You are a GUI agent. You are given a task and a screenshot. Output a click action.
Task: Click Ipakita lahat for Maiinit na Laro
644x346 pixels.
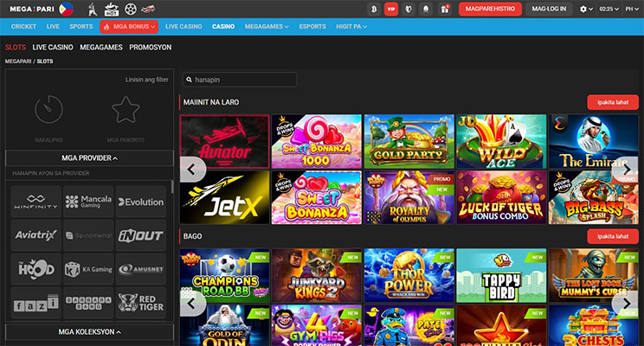pyautogui.click(x=613, y=102)
